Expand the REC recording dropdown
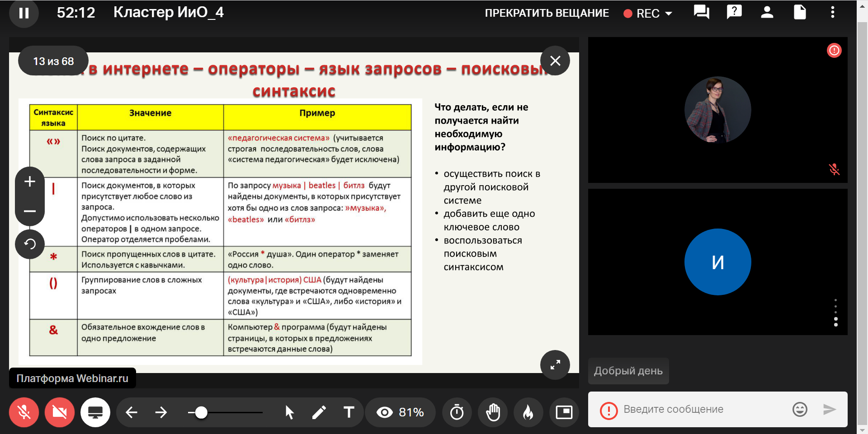Screen dimensions: 868x434 (x=668, y=14)
